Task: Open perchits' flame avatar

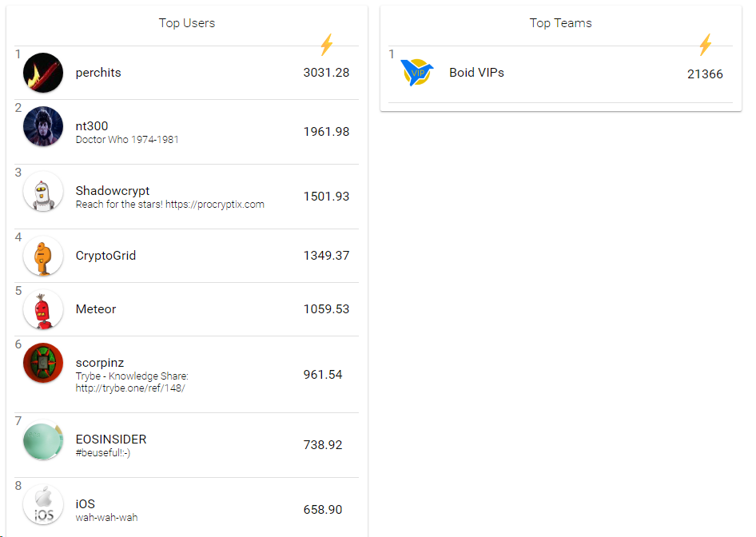Action: (43, 73)
